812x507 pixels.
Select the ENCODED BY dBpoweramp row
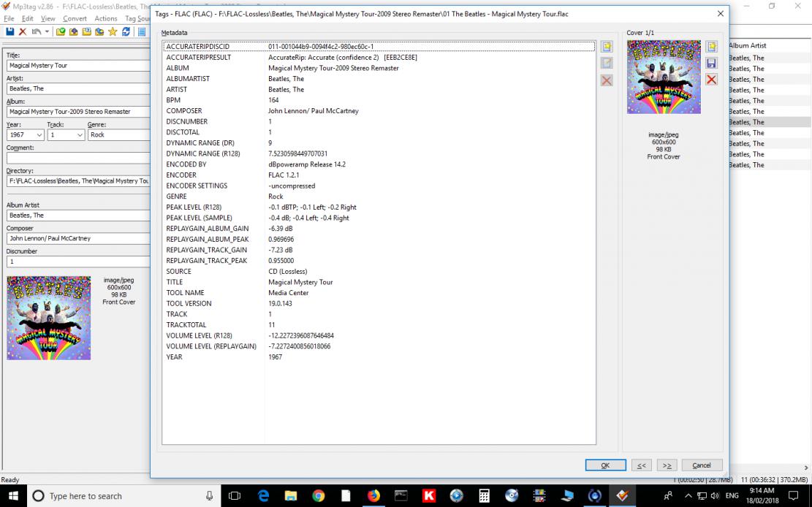pos(379,164)
